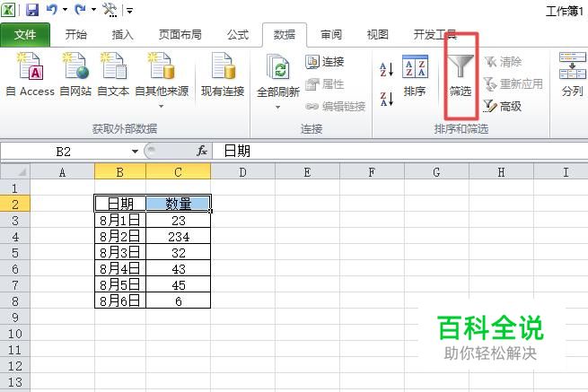Expand the 全部刷新 dropdown arrow

point(278,108)
